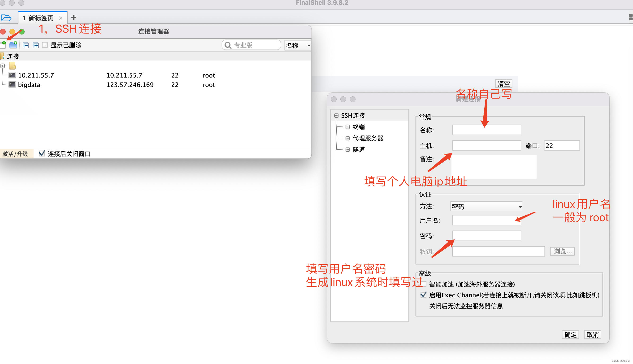Click port 22 in the 10.211.55.7 row
The width and height of the screenshot is (633, 364).
(175, 75)
